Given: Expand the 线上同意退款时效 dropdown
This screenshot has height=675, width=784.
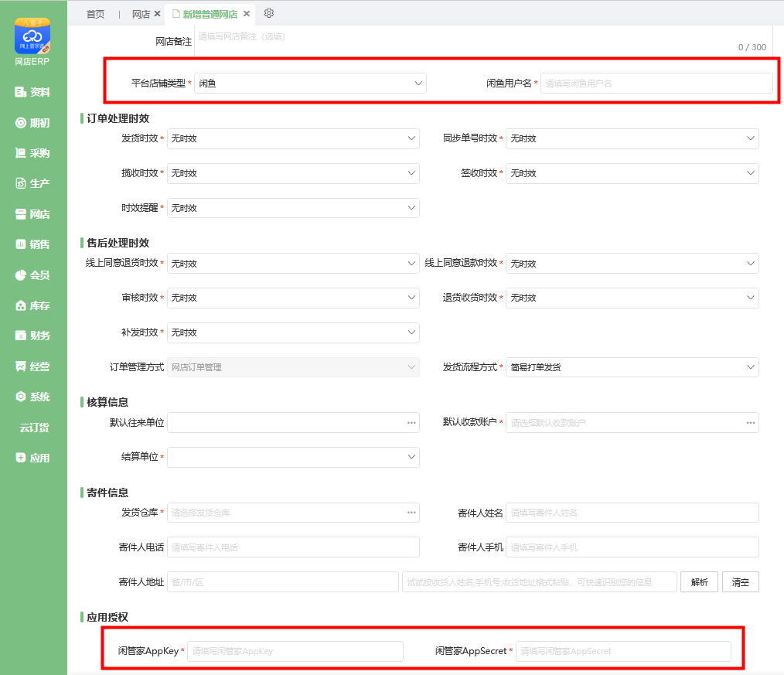Looking at the screenshot, I should click(x=632, y=263).
